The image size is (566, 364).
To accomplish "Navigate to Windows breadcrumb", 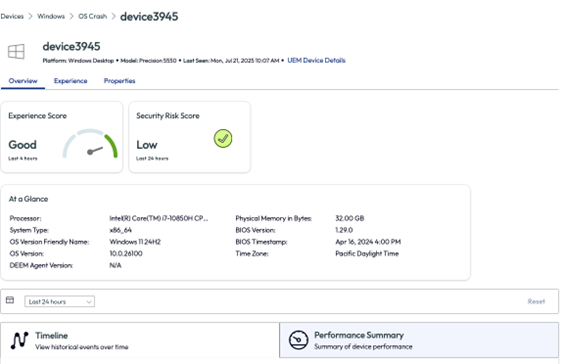I will tap(51, 16).
